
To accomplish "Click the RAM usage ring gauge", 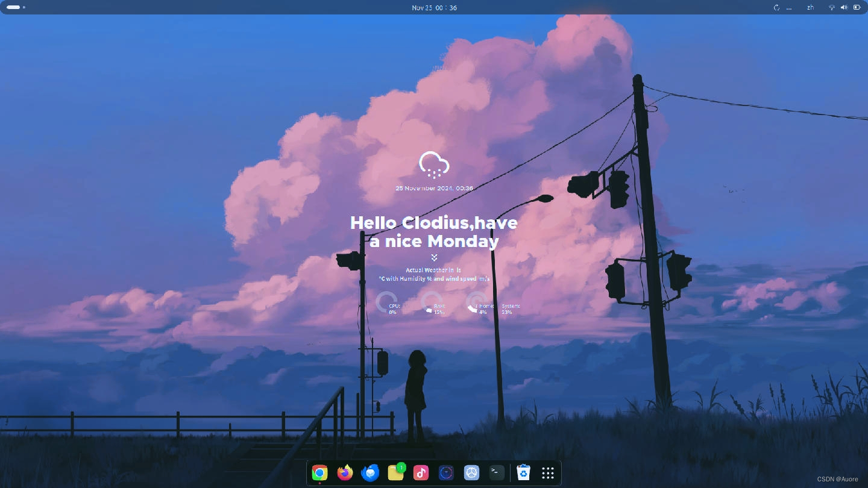I will [x=431, y=302].
